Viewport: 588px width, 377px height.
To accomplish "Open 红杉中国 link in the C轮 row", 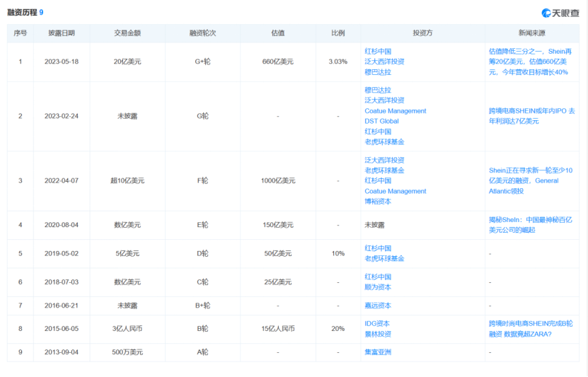I will click(378, 277).
